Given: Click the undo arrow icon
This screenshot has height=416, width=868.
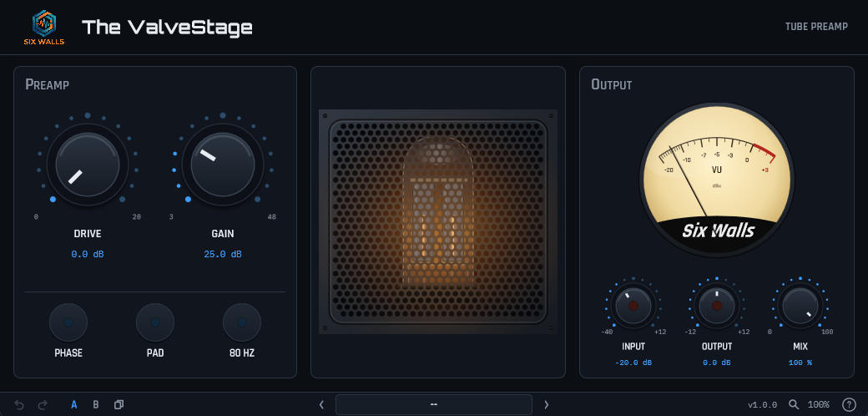Looking at the screenshot, I should coord(19,405).
